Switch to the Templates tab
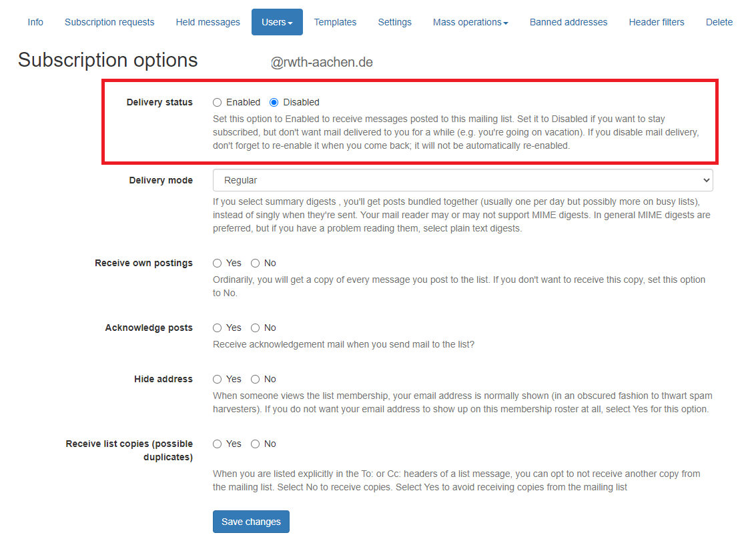Viewport: 756px width, 539px height. 335,22
